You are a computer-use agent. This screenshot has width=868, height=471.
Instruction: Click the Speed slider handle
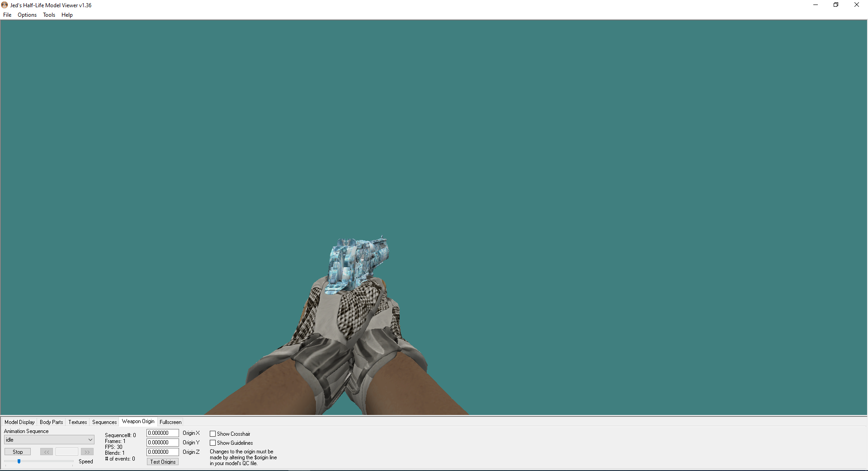pos(19,462)
